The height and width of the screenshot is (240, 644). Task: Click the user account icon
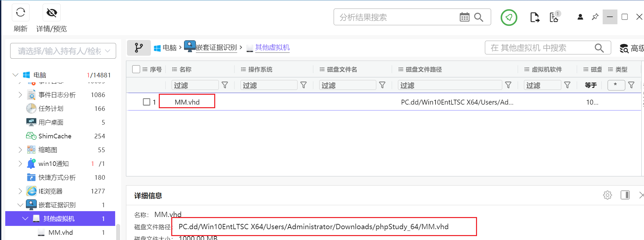coord(580,17)
